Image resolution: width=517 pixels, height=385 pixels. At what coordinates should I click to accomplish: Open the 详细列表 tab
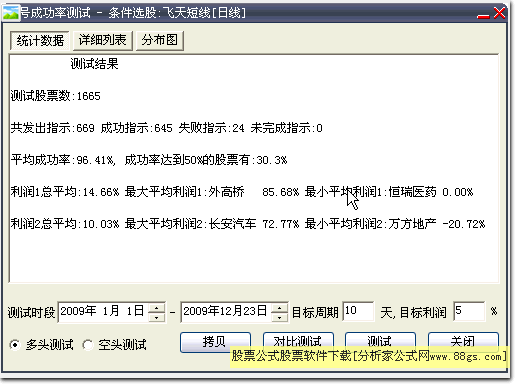click(x=103, y=41)
